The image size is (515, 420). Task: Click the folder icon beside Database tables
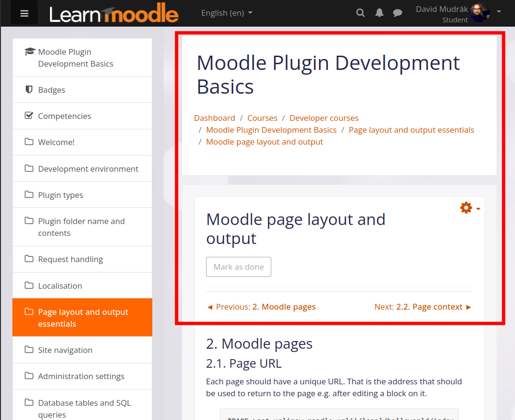pyautogui.click(x=29, y=402)
